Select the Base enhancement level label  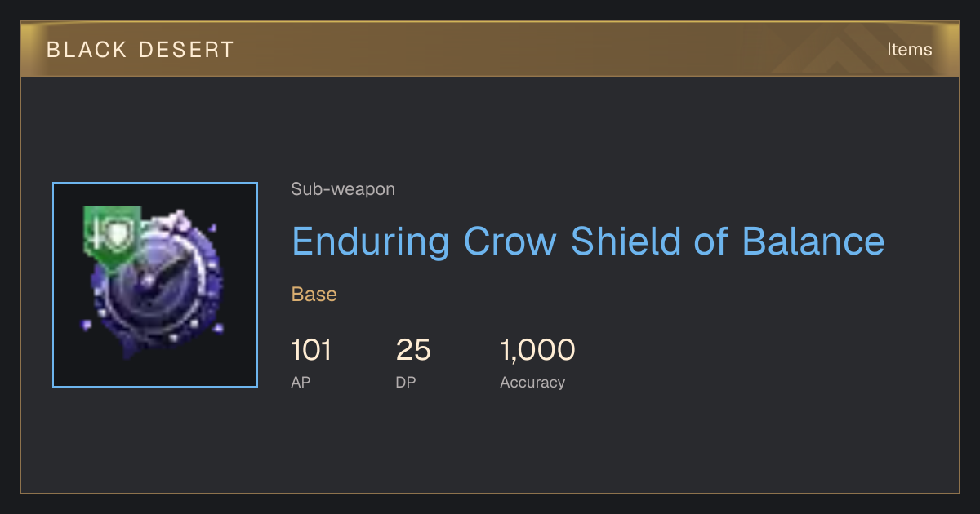tap(314, 295)
